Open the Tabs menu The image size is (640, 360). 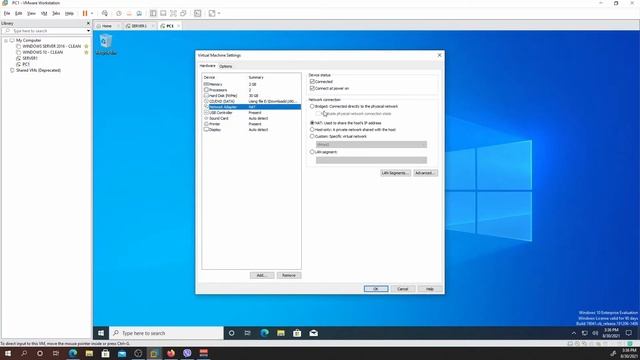point(56,13)
